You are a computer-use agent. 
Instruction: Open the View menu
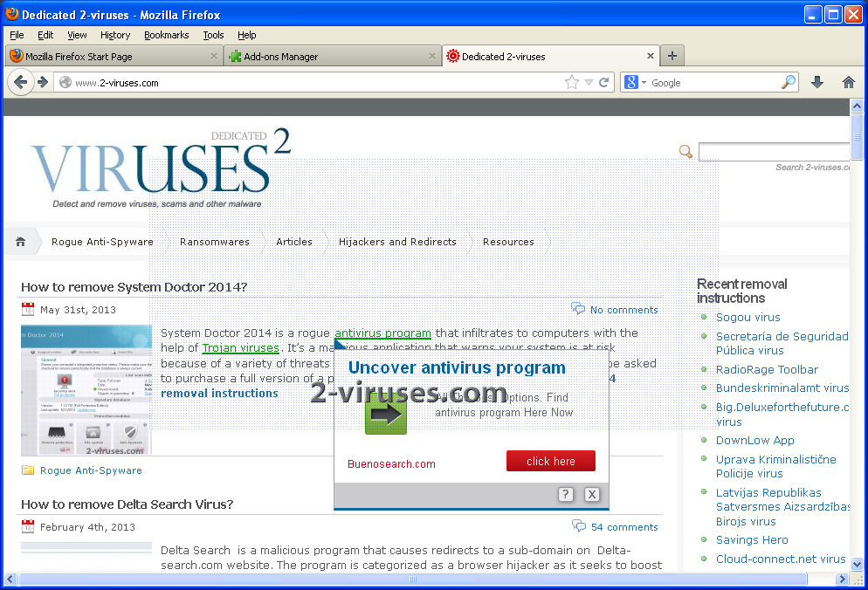[77, 35]
